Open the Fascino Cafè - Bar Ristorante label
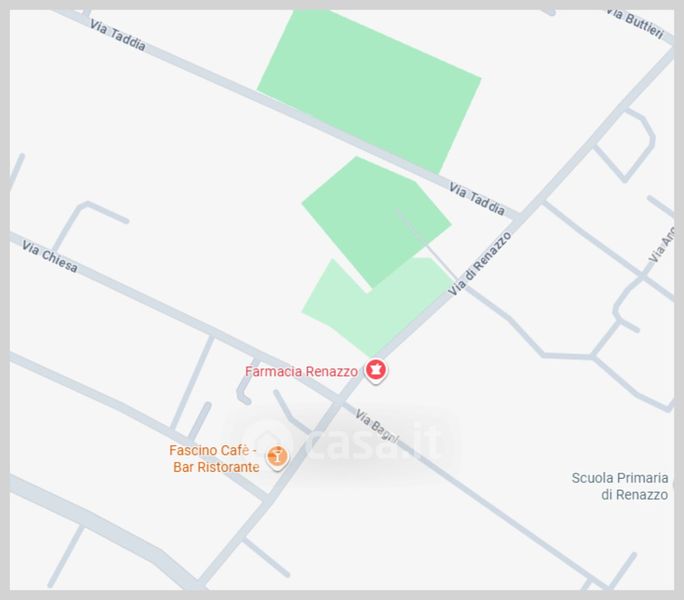 click(x=214, y=459)
